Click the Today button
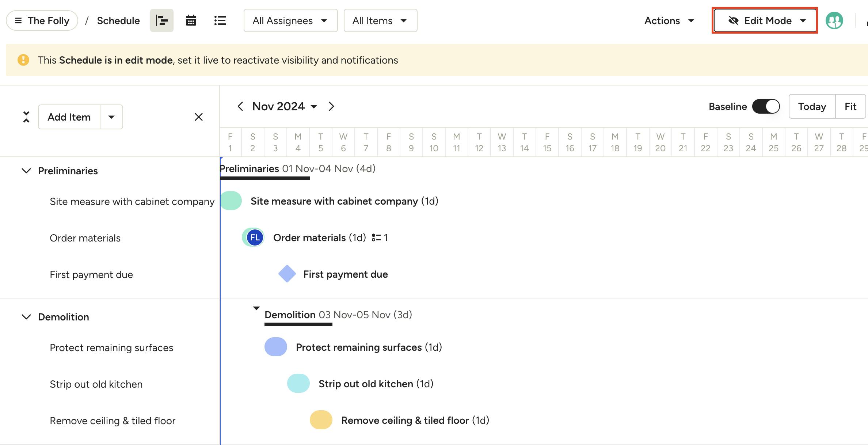This screenshot has height=445, width=868. pos(812,106)
